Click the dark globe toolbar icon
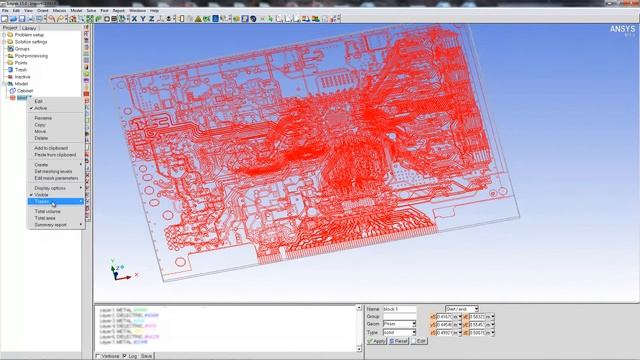Screen dimensions: 640x360 (x=253, y=19)
